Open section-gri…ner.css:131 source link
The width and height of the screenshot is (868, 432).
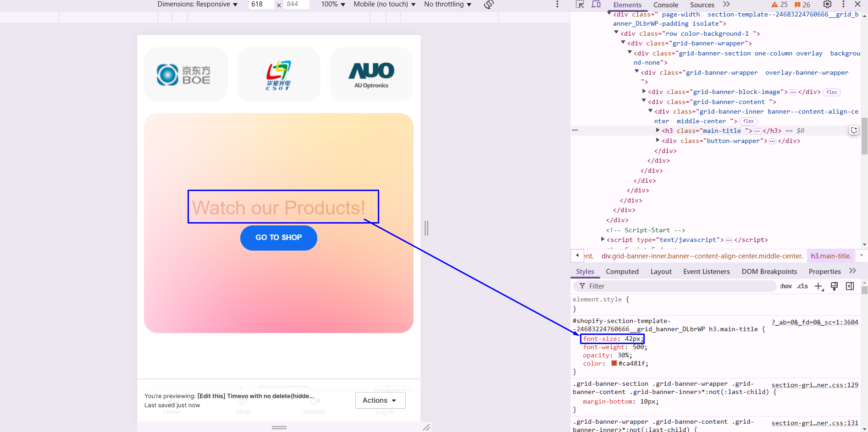815,423
